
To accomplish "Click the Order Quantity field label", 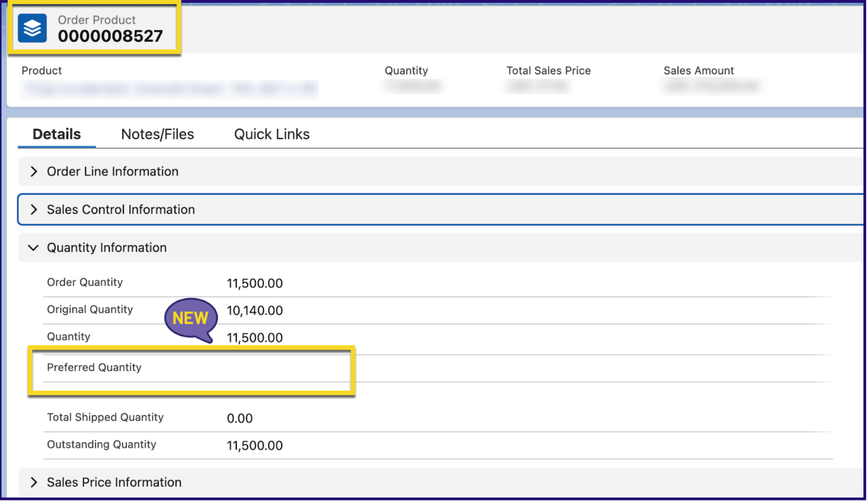I will tap(85, 282).
